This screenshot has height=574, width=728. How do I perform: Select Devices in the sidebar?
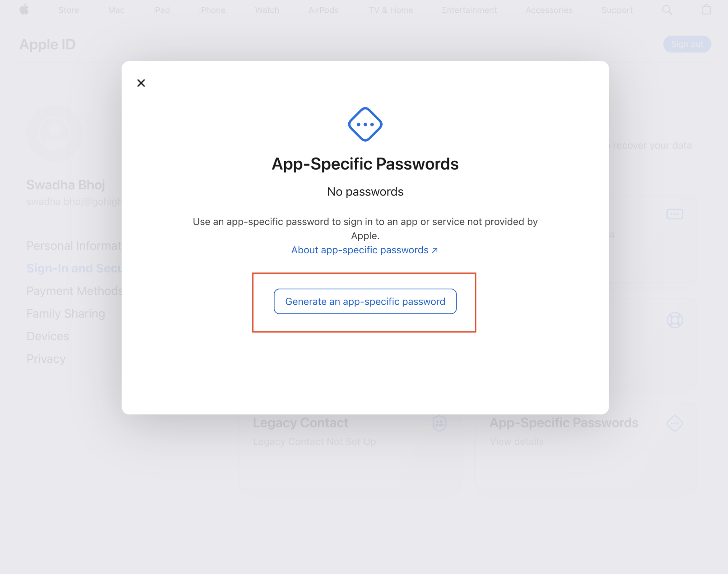pos(48,336)
